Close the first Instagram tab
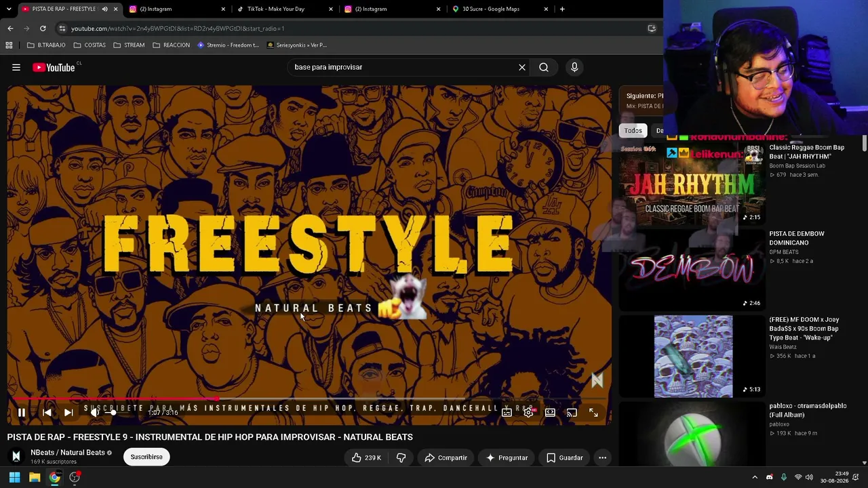The height and width of the screenshot is (488, 868). click(223, 9)
